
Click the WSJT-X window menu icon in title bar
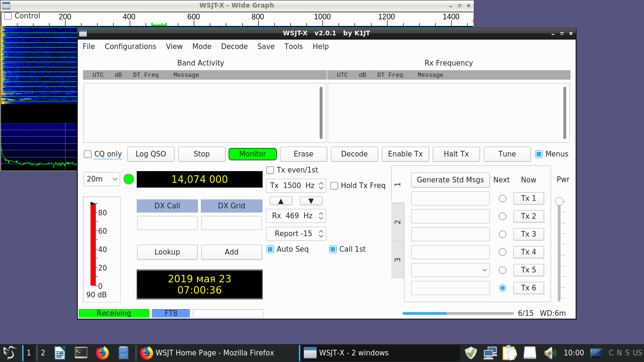click(x=83, y=33)
